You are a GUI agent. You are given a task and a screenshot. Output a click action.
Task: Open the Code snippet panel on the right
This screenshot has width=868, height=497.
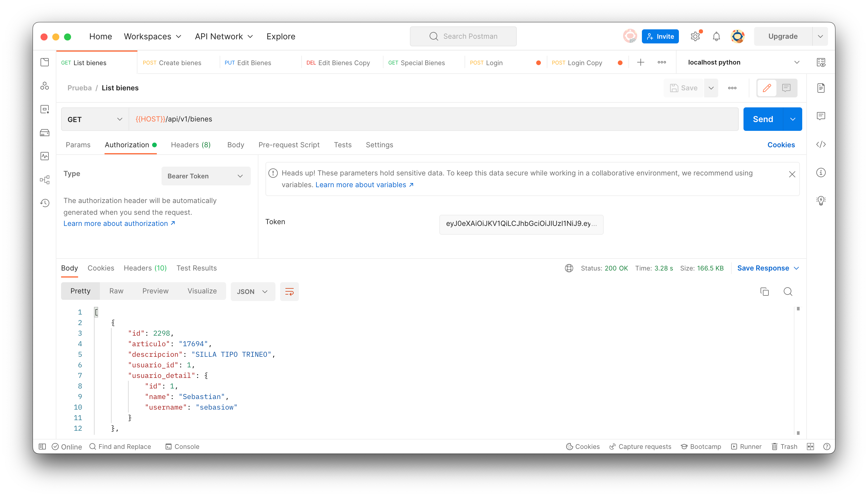click(821, 144)
